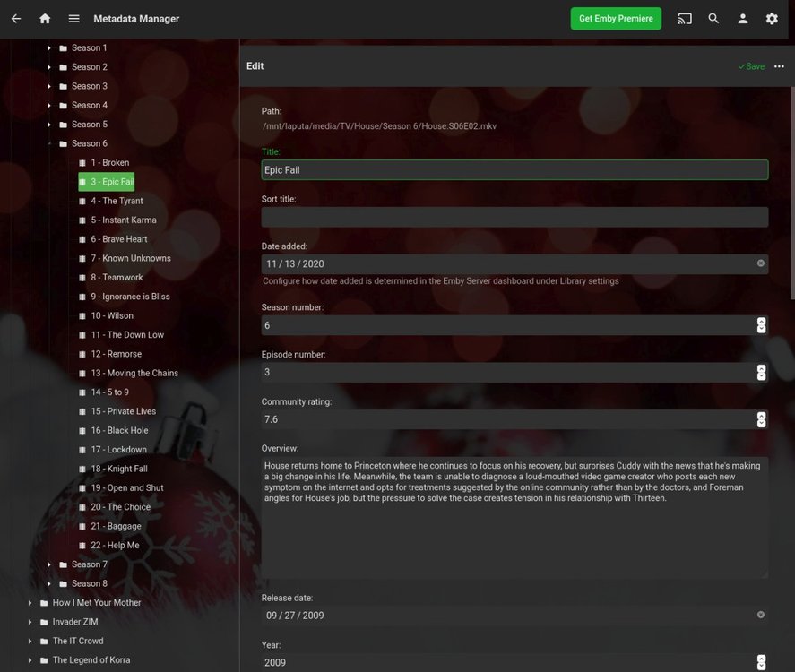
Task: Click the cast to device icon
Action: pyautogui.click(x=685, y=19)
